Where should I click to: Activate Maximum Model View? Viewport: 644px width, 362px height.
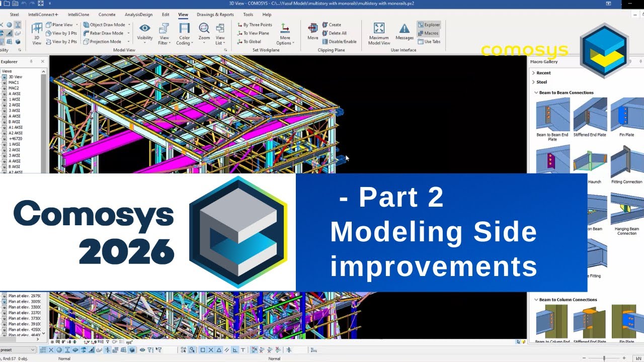click(379, 34)
